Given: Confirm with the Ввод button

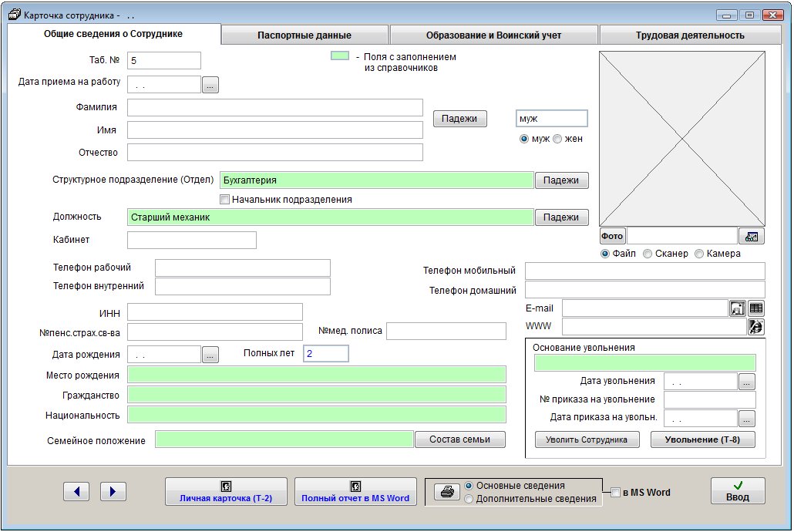Looking at the screenshot, I should tap(738, 491).
